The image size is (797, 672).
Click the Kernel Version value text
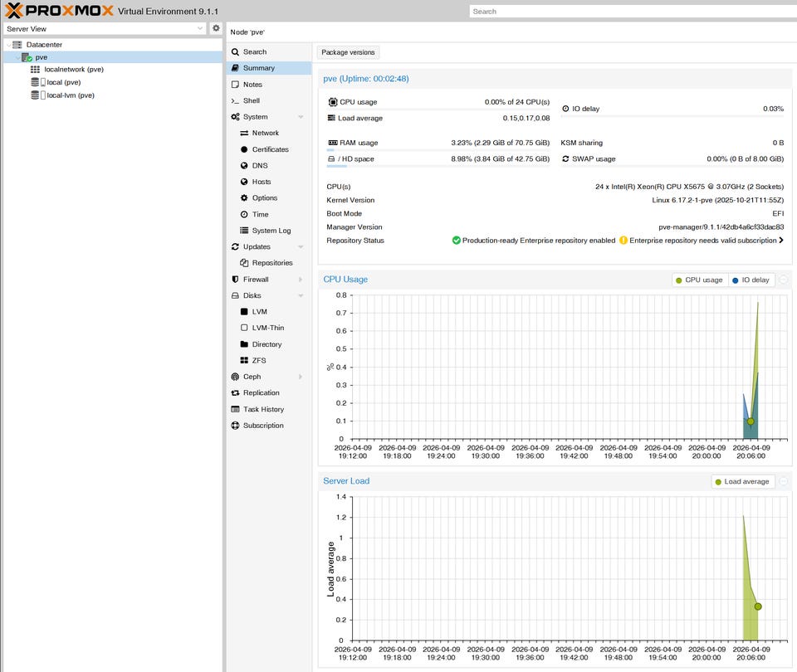[717, 200]
